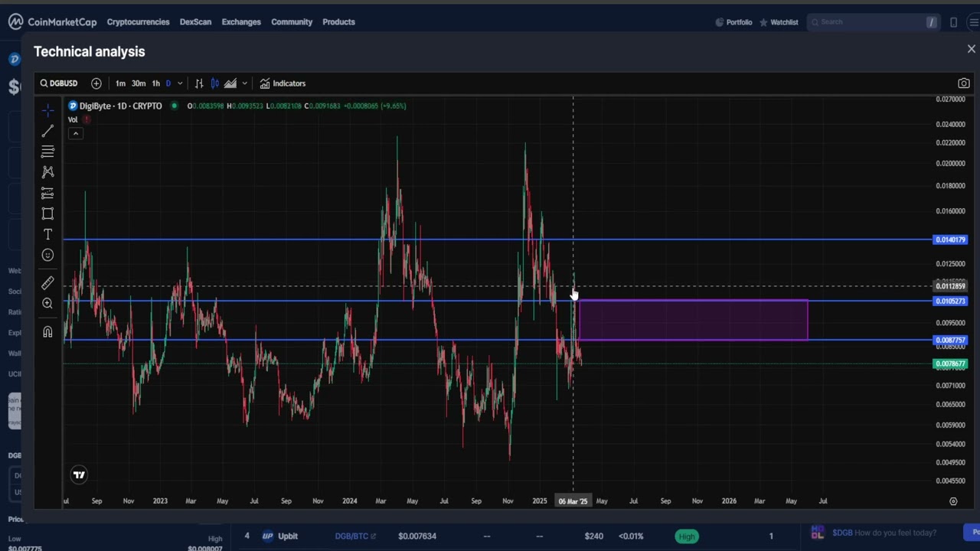Select the 30m timeframe
980x551 pixels.
click(x=138, y=83)
